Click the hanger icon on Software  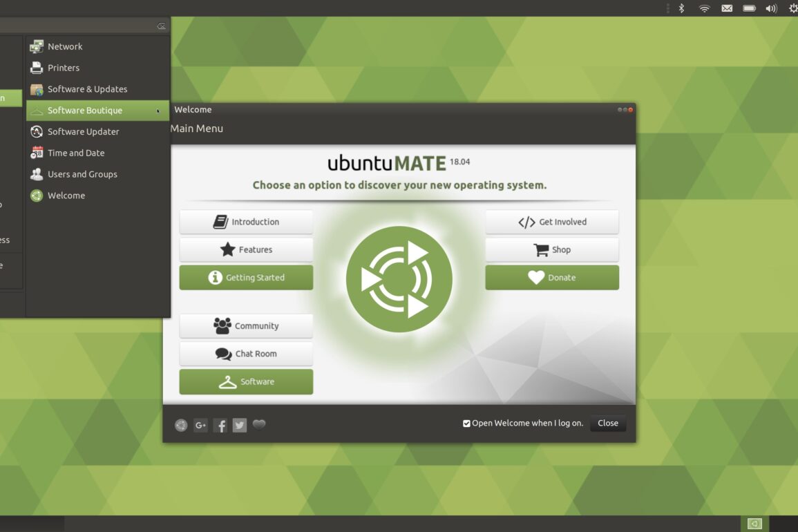coord(227,382)
